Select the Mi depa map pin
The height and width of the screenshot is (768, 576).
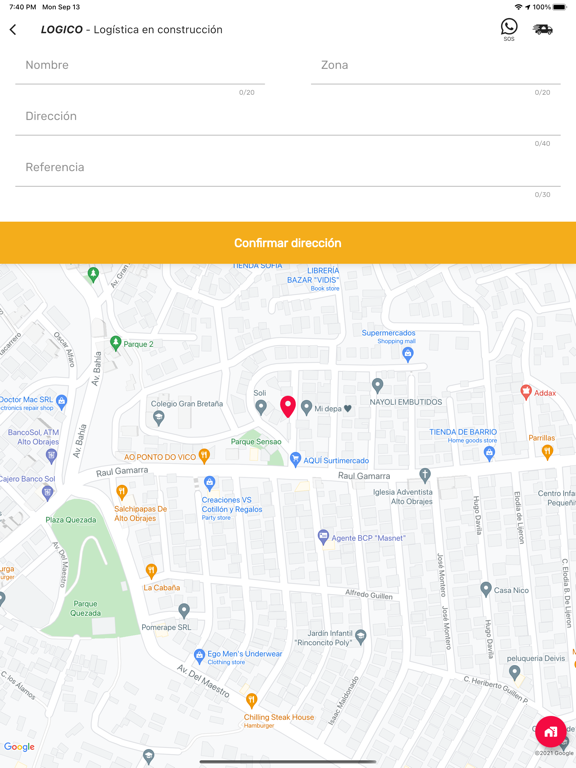[307, 408]
